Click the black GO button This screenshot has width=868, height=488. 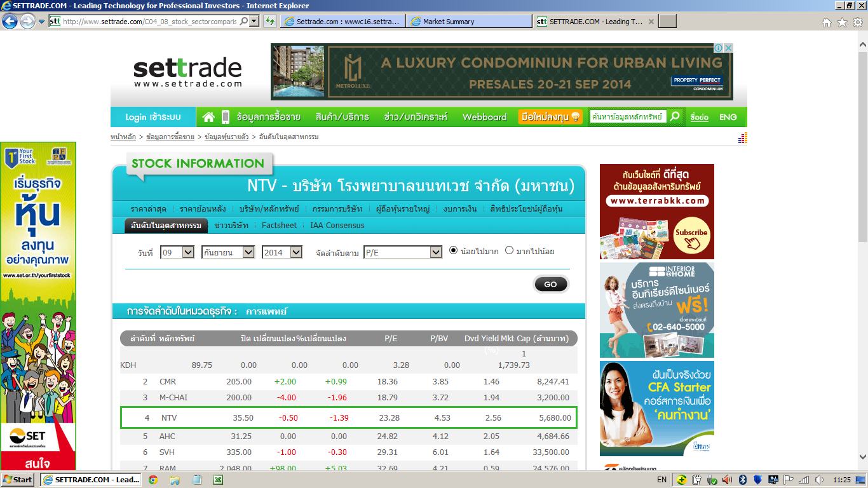point(551,284)
